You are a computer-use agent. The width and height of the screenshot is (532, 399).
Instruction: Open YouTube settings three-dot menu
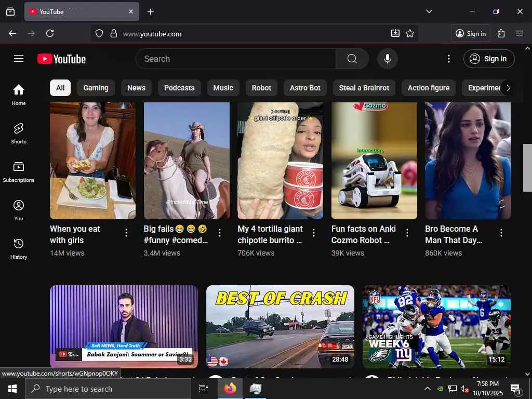click(x=449, y=59)
